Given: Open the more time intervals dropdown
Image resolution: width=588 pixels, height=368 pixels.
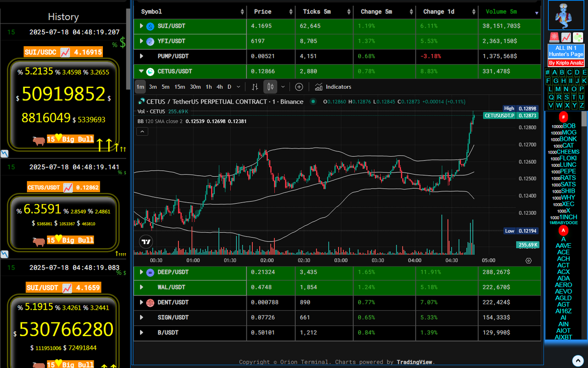Looking at the screenshot, I should pyautogui.click(x=239, y=87).
